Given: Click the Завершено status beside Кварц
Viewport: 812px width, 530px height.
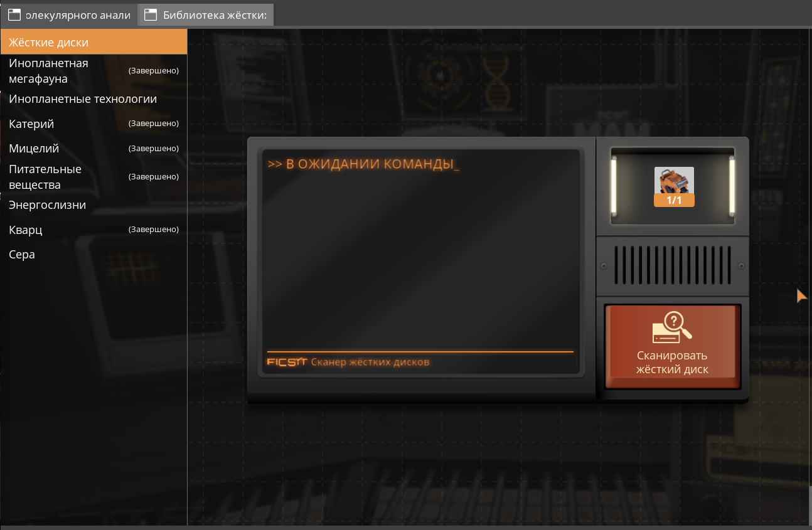Looking at the screenshot, I should (x=154, y=230).
